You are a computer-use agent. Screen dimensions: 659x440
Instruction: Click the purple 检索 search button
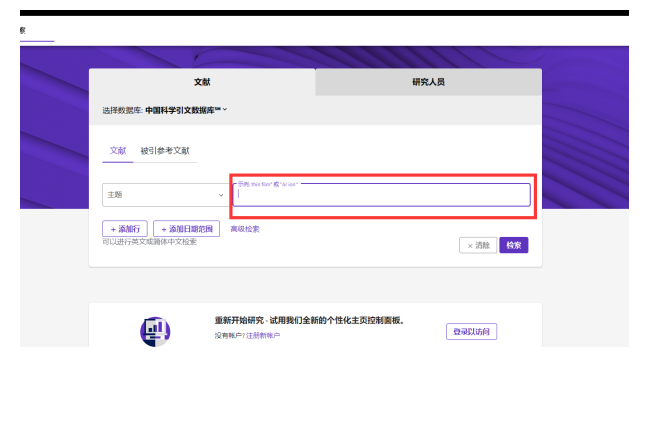(x=514, y=245)
